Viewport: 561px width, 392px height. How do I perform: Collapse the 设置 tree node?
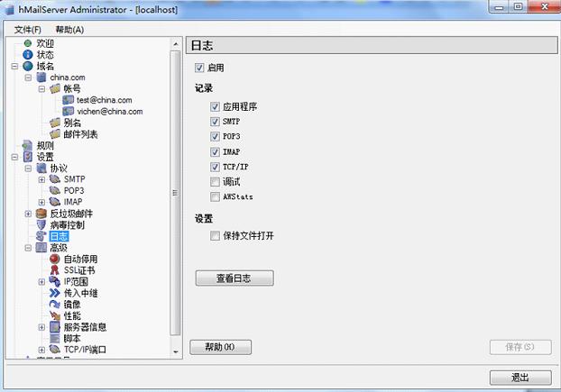coord(14,157)
